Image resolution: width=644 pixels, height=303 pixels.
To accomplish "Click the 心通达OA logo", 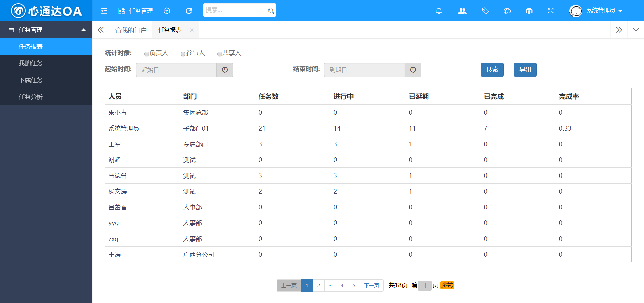I will [x=46, y=11].
